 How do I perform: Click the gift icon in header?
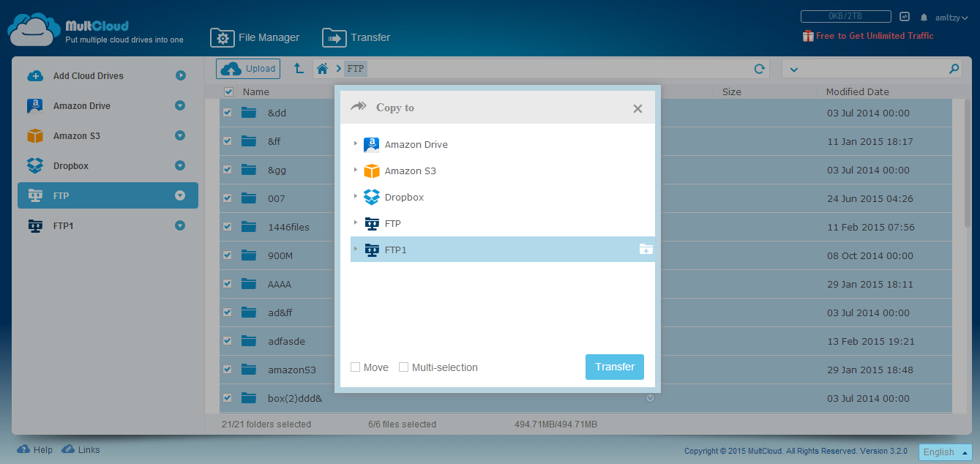click(x=808, y=36)
